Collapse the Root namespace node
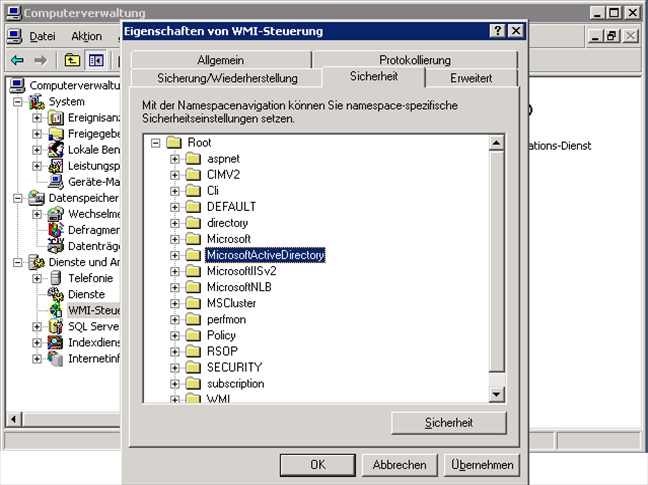Viewport: 648px width, 485px height. pyautogui.click(x=155, y=143)
